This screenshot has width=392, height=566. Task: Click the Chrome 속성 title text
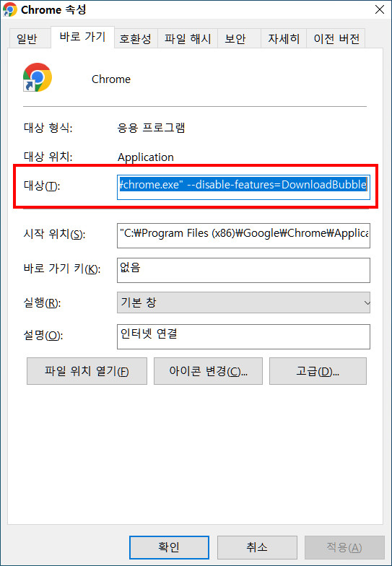(x=53, y=9)
